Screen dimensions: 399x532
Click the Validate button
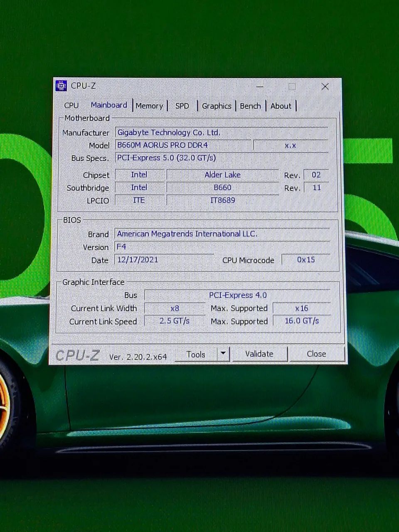[259, 354]
